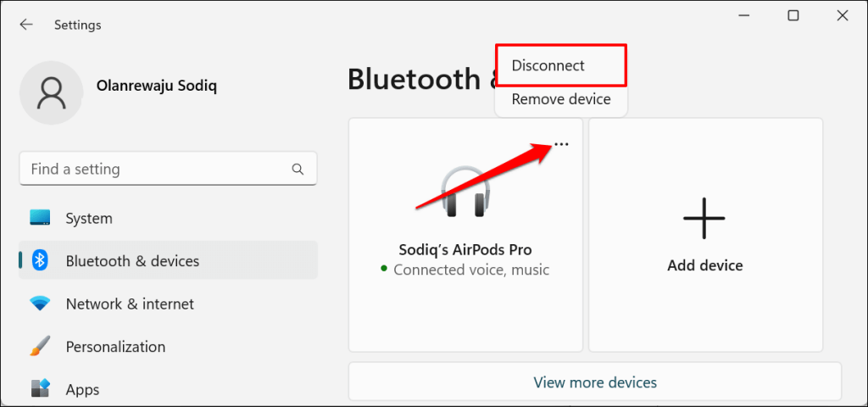Click the search magnifier icon
The image size is (868, 407).
point(298,169)
